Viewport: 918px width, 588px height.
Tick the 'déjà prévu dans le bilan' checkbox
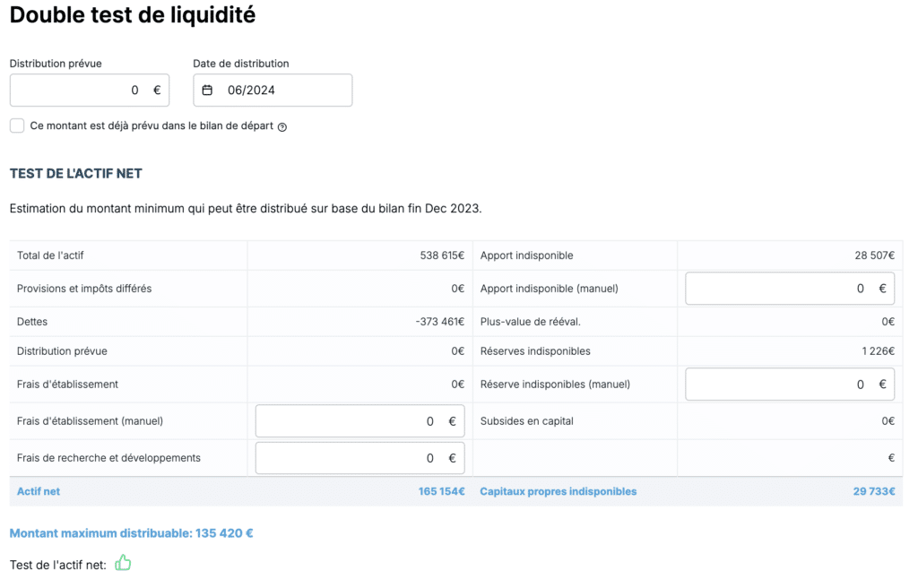pos(17,125)
